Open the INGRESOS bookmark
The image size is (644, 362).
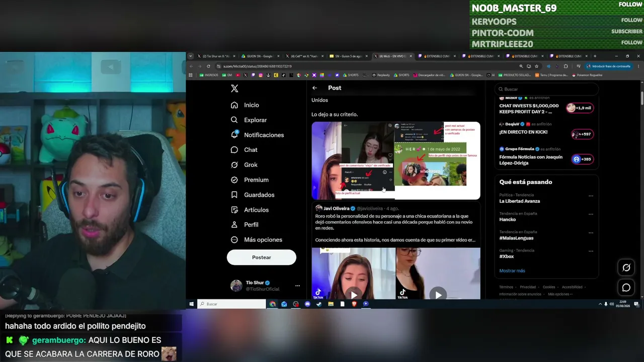209,75
